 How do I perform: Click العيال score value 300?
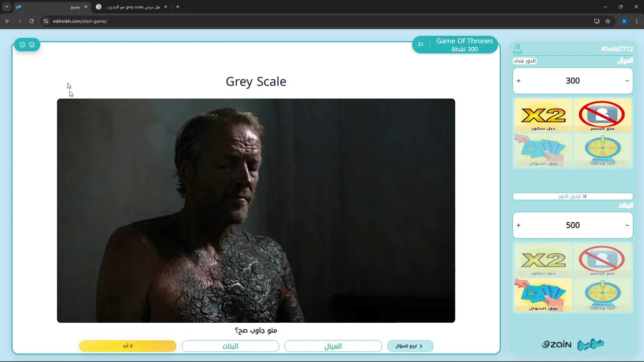[x=573, y=80]
